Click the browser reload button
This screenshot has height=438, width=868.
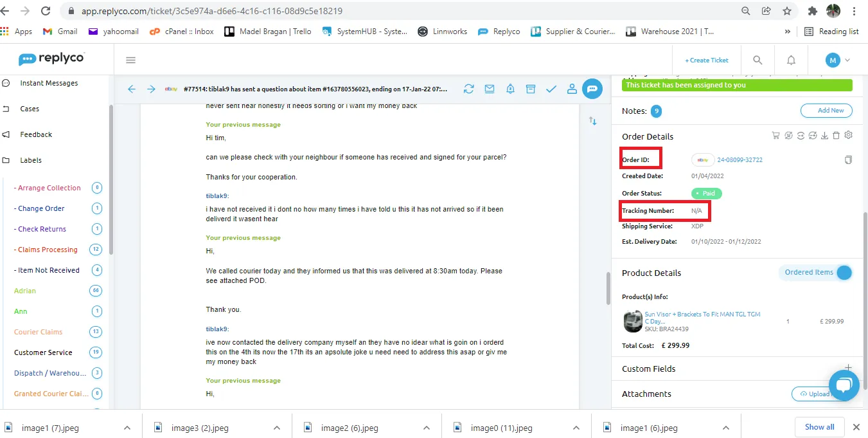(x=46, y=11)
